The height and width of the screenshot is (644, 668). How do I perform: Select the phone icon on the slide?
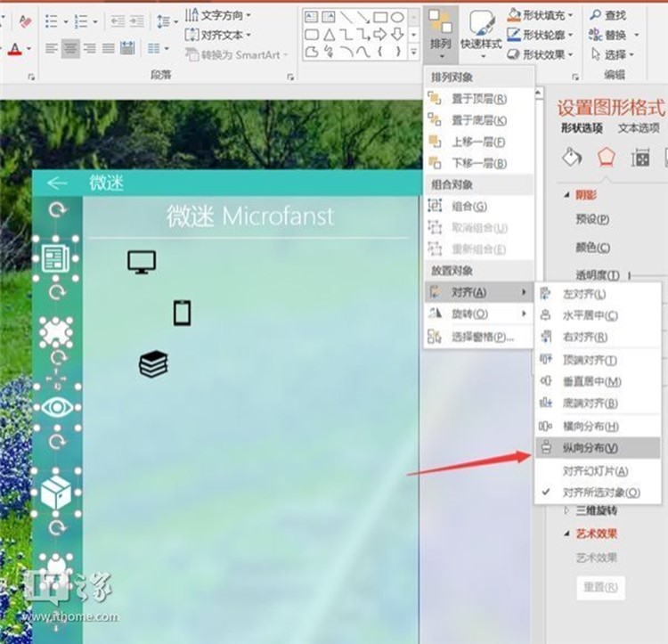point(182,314)
